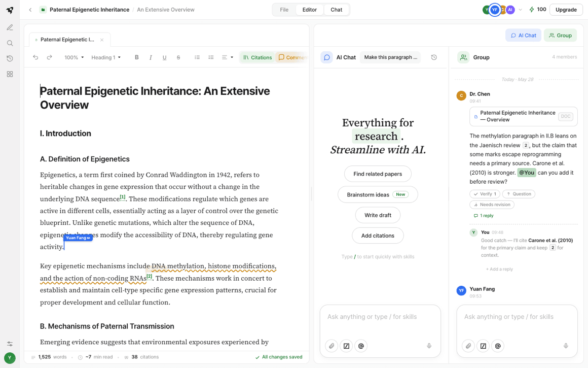588x368 pixels.
Task: Click Write draft suggestion
Action: pyautogui.click(x=378, y=215)
